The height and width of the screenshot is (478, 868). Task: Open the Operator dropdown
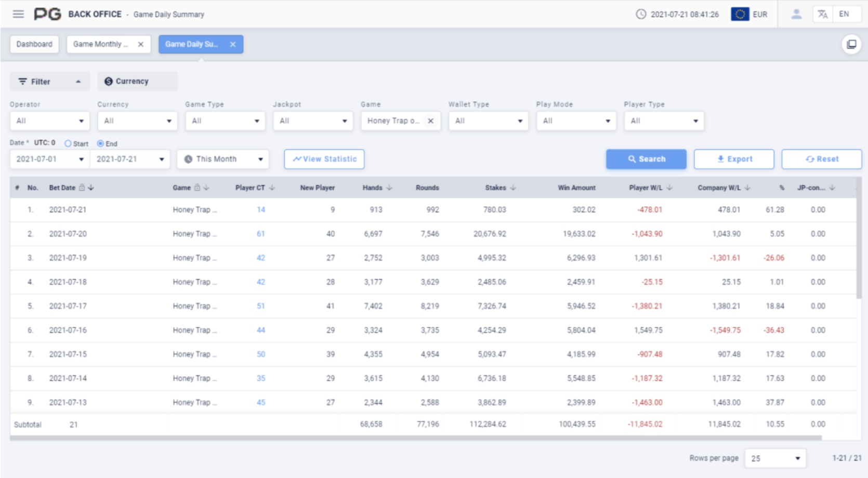point(49,121)
